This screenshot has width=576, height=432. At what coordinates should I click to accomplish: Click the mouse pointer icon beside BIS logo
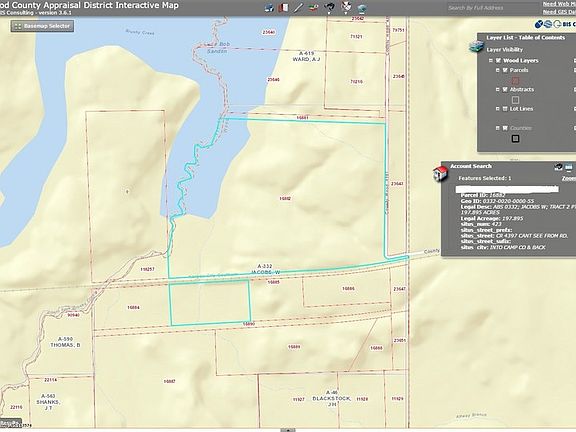point(539,24)
